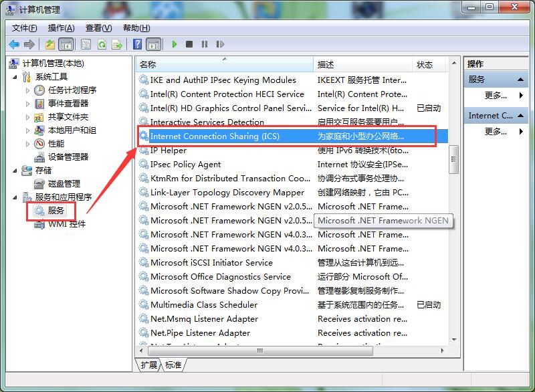Image resolution: width=535 pixels, height=392 pixels.
Task: Click the Properties toolbar icon
Action: (86, 44)
